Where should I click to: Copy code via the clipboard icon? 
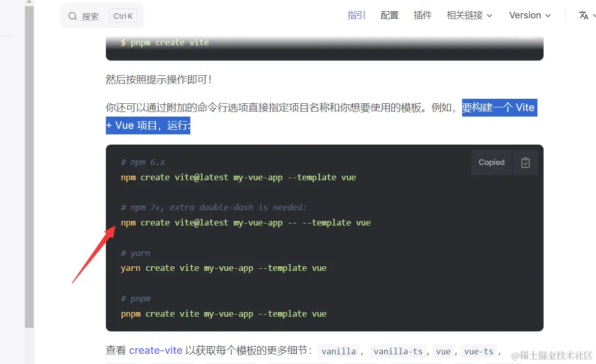[525, 162]
